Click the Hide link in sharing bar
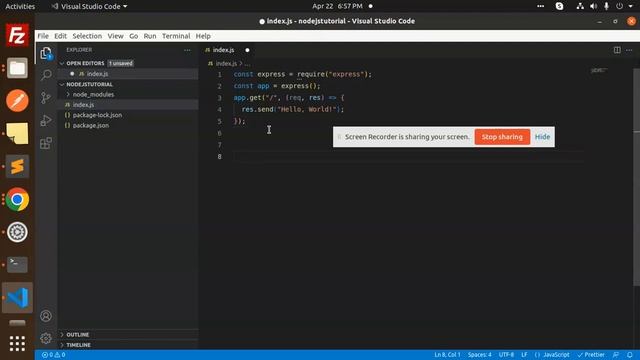This screenshot has height=360, width=640. click(542, 137)
